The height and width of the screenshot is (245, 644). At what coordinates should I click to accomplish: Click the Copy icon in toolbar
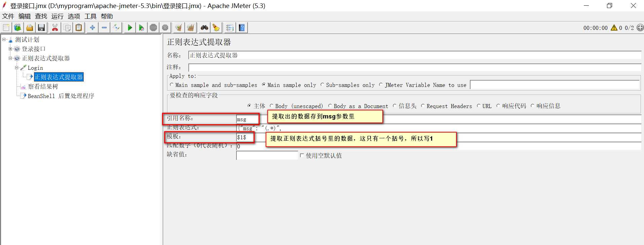point(67,28)
